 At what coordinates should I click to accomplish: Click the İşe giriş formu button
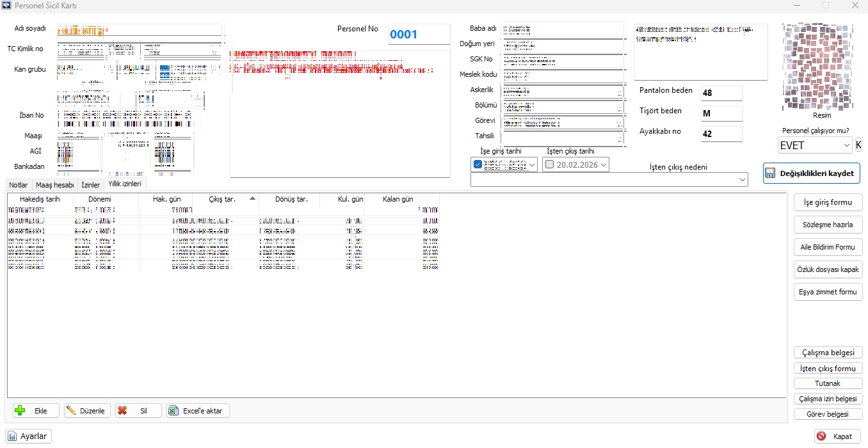[x=828, y=203]
